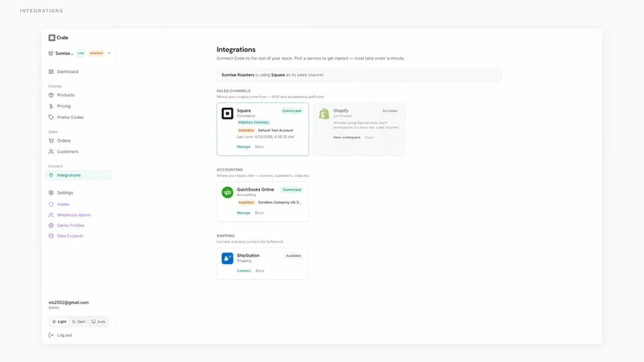Click the Pricing dollar icon
Screen dimensions: 644x362
[x=51, y=106]
